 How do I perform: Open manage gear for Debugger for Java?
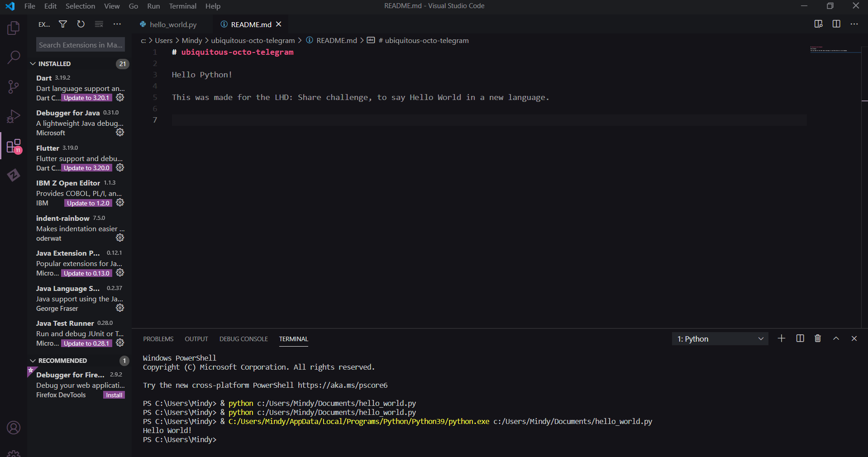120,132
